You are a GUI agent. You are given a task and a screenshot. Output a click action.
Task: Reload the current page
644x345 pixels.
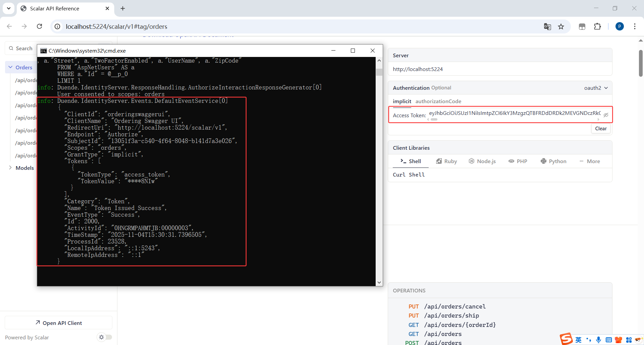tap(39, 26)
